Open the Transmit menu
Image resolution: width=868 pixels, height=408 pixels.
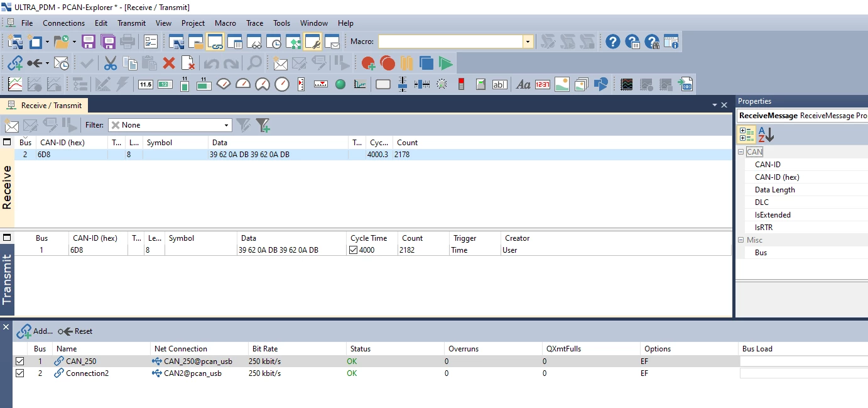(x=131, y=23)
